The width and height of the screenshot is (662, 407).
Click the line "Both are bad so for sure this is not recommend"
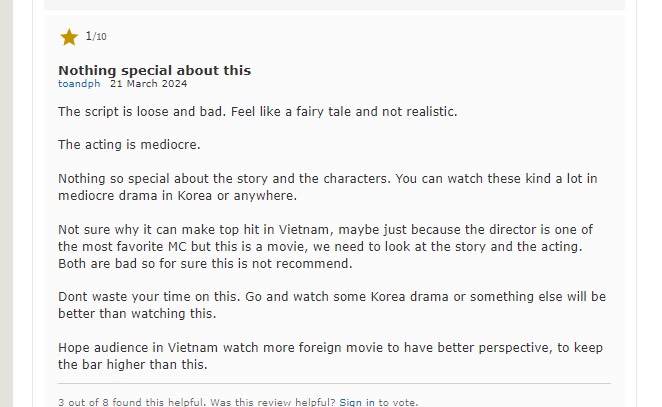pos(205,264)
